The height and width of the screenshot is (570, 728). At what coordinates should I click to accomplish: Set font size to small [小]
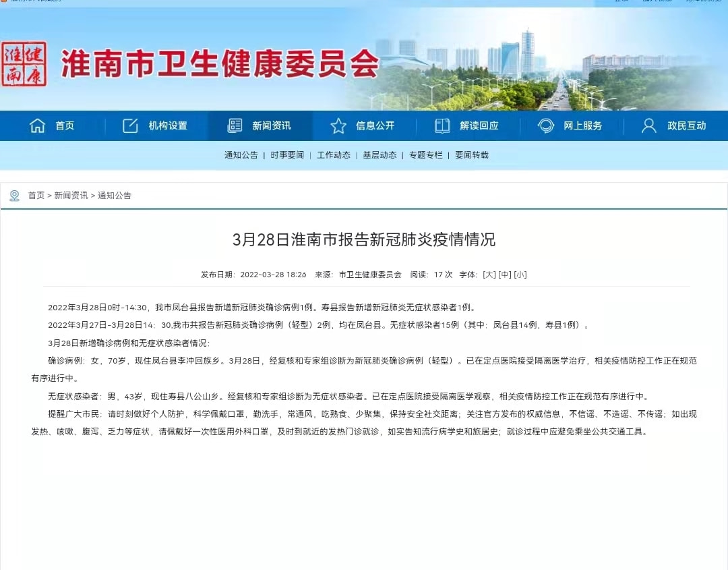pos(520,275)
